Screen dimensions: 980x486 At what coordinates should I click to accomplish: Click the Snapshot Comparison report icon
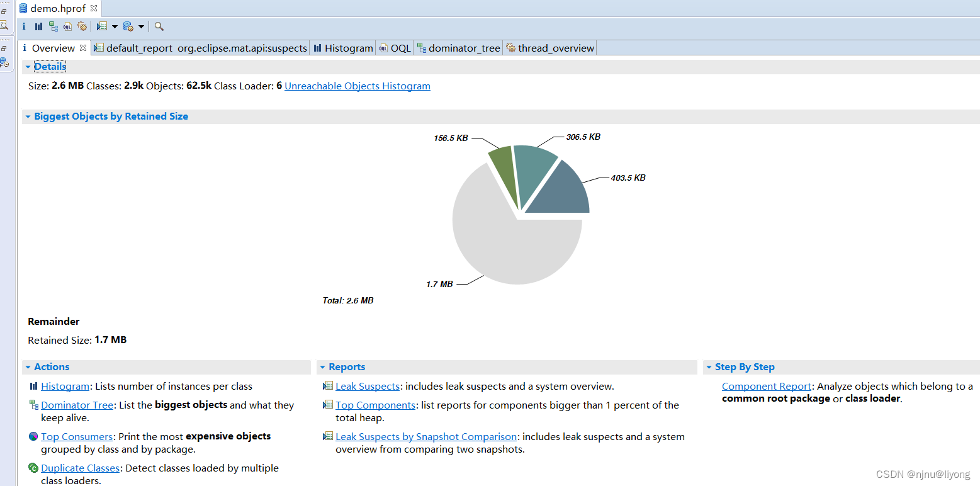pos(328,436)
